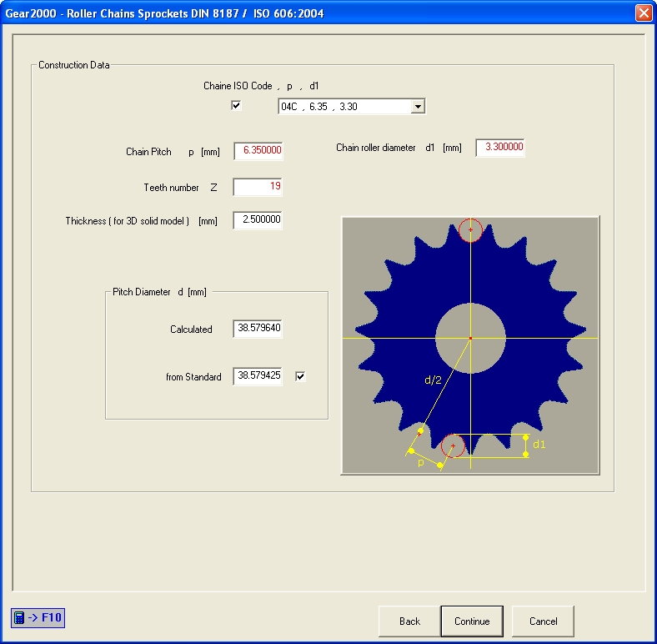Screen dimensions: 657x644
Task: Click the from Standard value 38.579425 field
Action: (x=258, y=376)
